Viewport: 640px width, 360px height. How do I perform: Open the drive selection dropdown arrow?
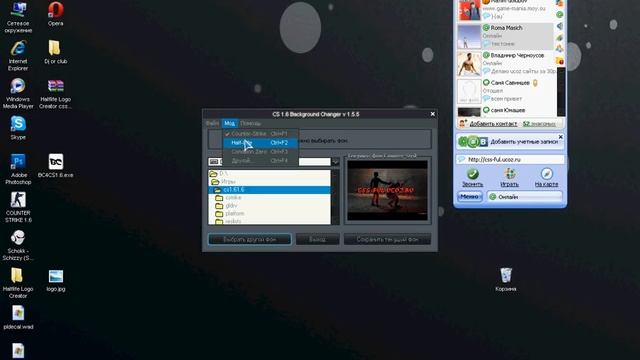click(x=335, y=162)
